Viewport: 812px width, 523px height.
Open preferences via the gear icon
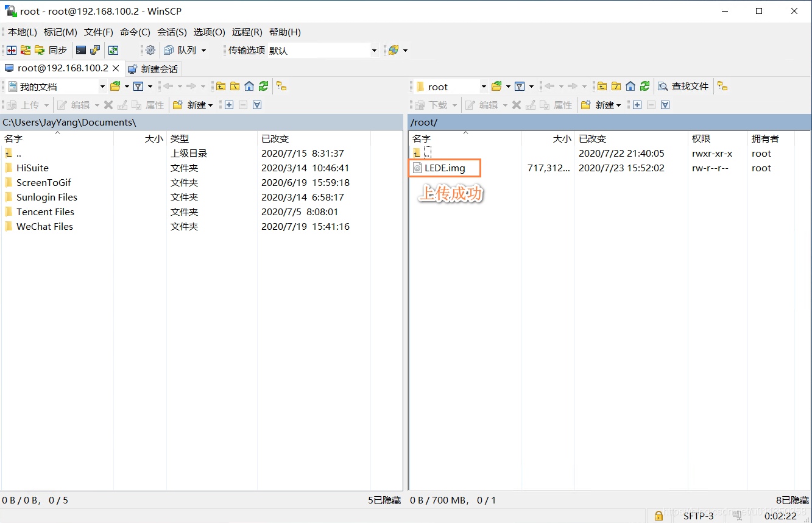click(x=150, y=50)
